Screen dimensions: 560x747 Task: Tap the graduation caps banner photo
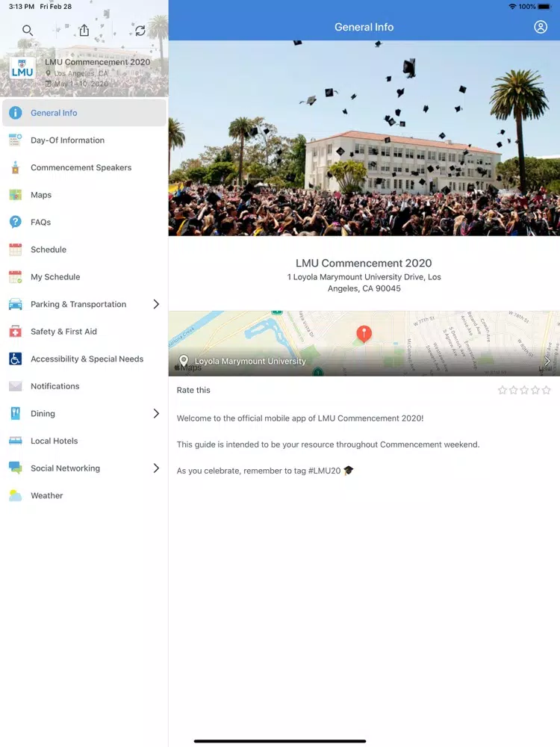pos(364,138)
